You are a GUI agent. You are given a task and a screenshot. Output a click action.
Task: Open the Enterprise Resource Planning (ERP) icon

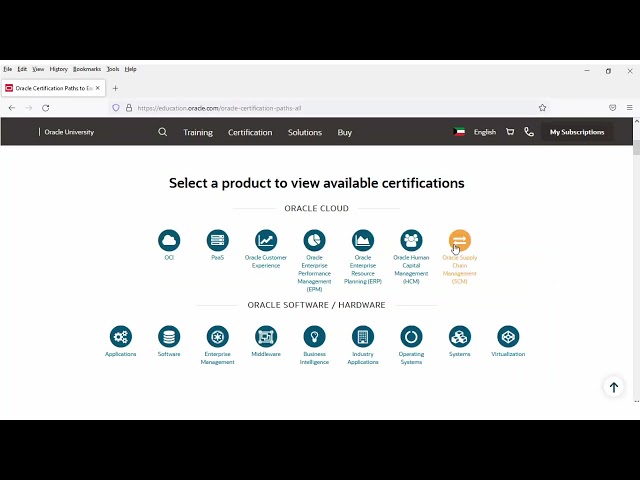[x=363, y=240]
